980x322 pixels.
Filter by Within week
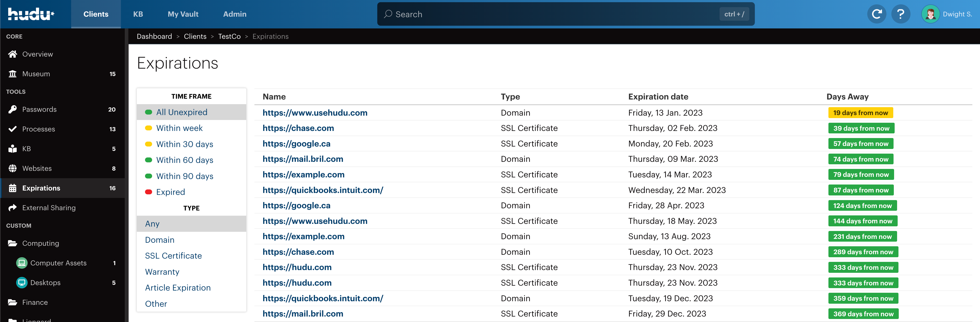point(191,128)
